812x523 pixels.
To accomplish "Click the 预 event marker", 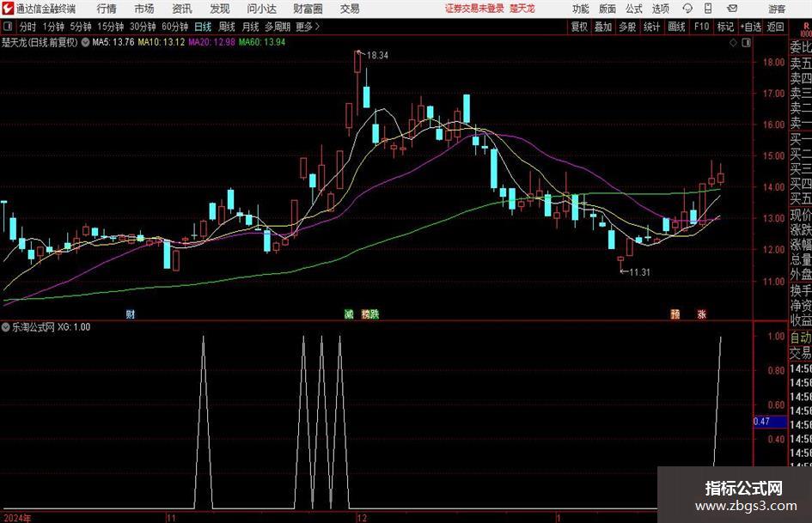I will point(675,314).
